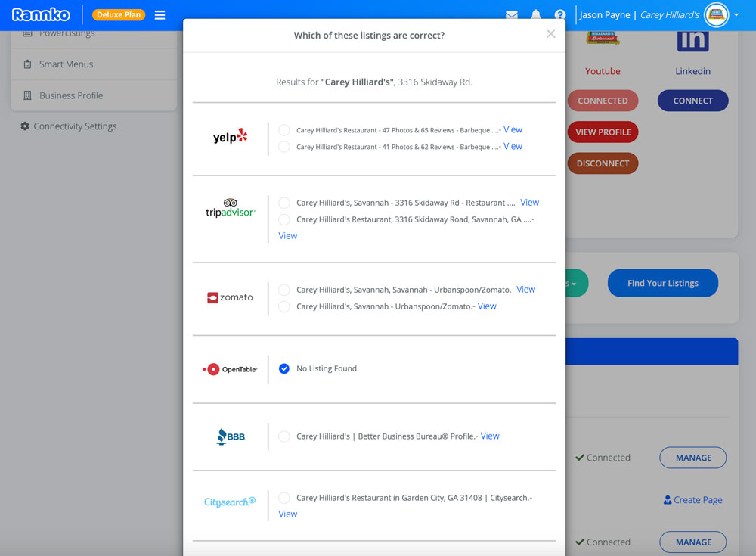Viewport: 756px width, 556px height.
Task: Expand the green dropdown button
Action: click(577, 284)
